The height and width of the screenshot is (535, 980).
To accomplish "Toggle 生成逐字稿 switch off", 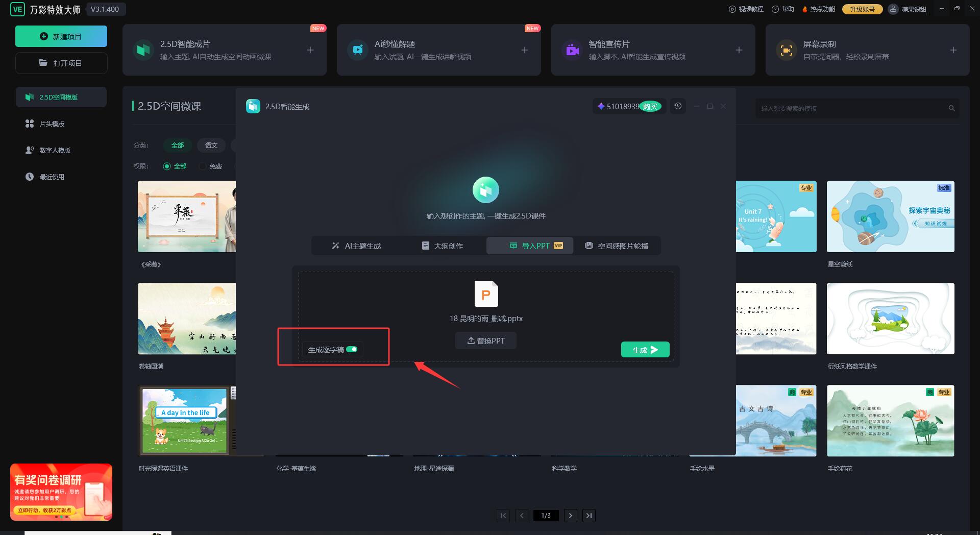I will tap(352, 350).
